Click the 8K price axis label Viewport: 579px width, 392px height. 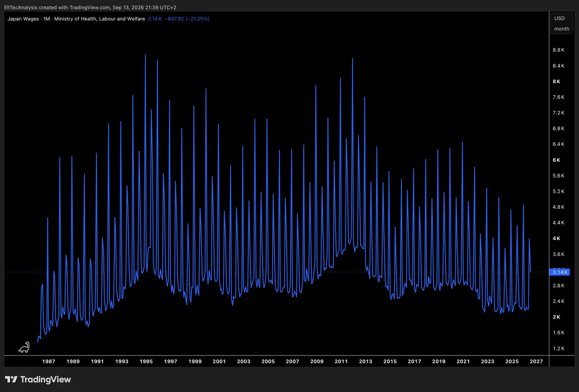tap(557, 81)
